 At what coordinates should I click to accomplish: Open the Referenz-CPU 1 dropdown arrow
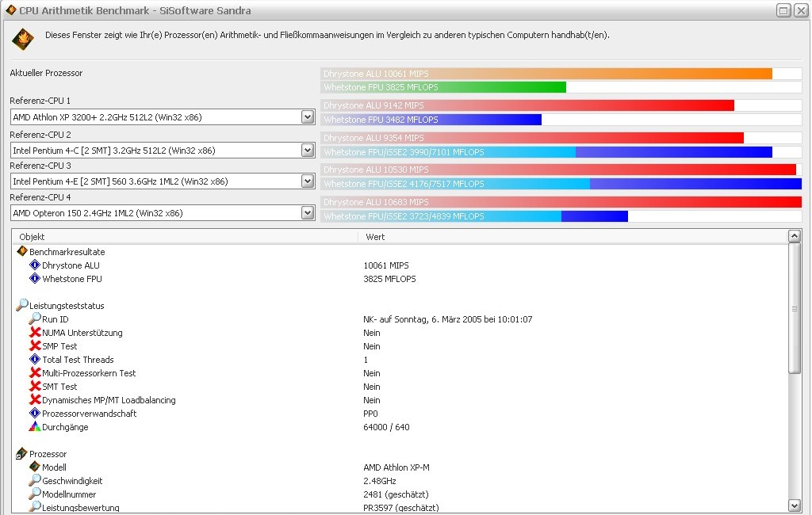click(308, 117)
